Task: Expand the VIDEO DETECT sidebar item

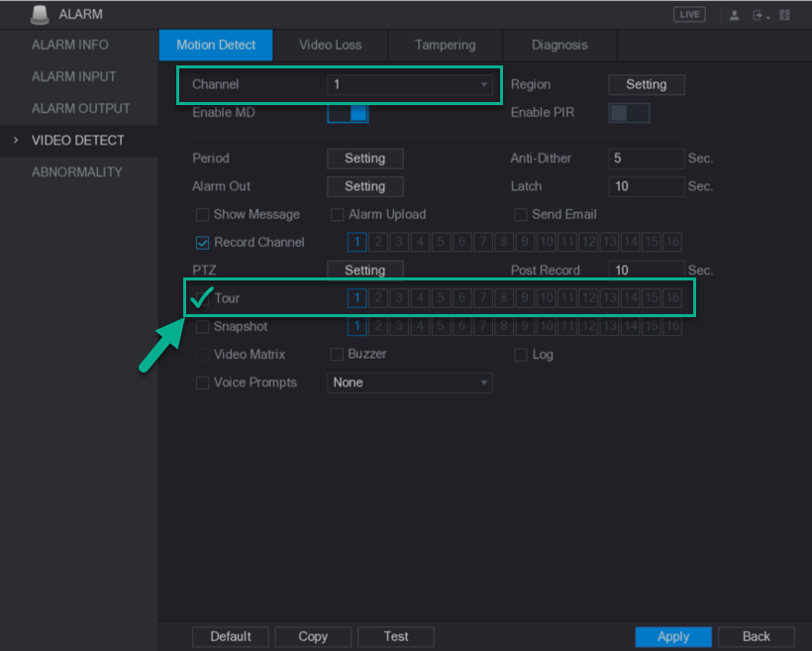Action: pyautogui.click(x=77, y=141)
